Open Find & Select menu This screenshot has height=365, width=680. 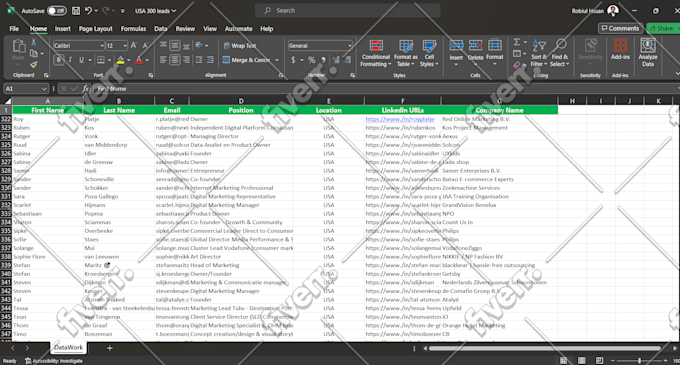[x=560, y=53]
